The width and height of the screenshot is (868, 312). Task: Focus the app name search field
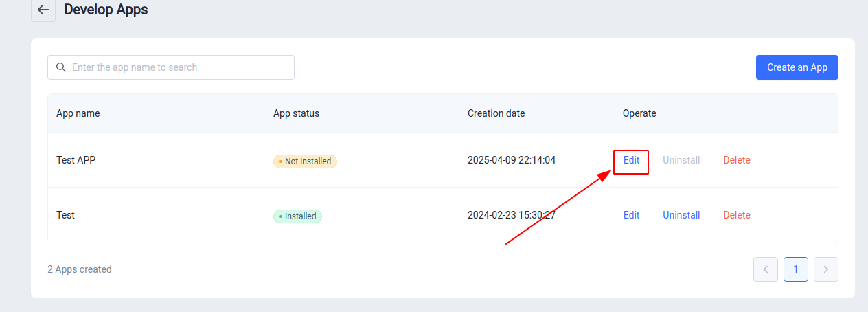[179, 67]
